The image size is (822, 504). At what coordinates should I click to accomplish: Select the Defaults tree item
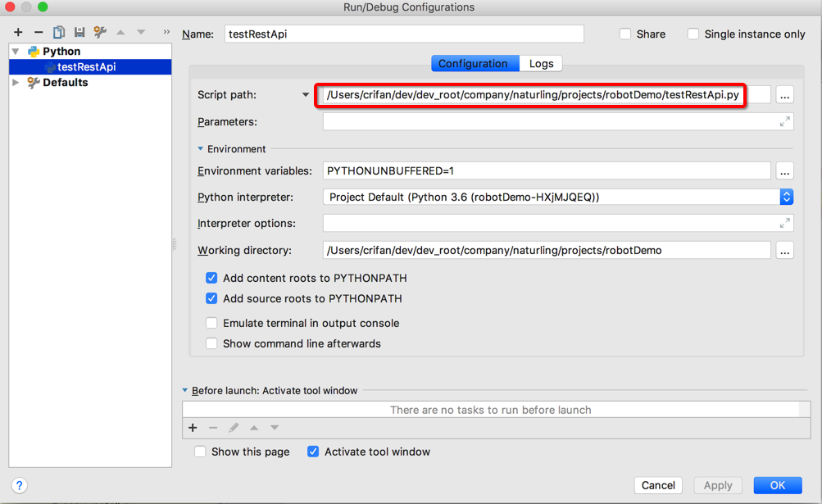tap(65, 82)
